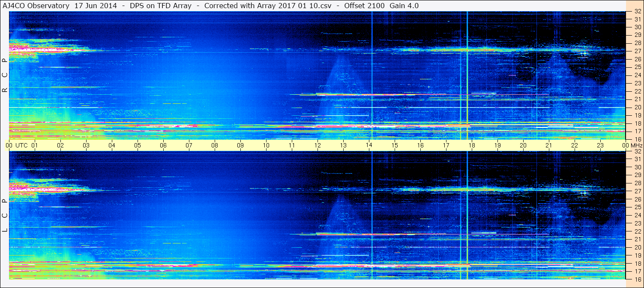The height and width of the screenshot is (288, 644).
Task: Pick hour 20 on the UTC time axis
Action: click(523, 145)
